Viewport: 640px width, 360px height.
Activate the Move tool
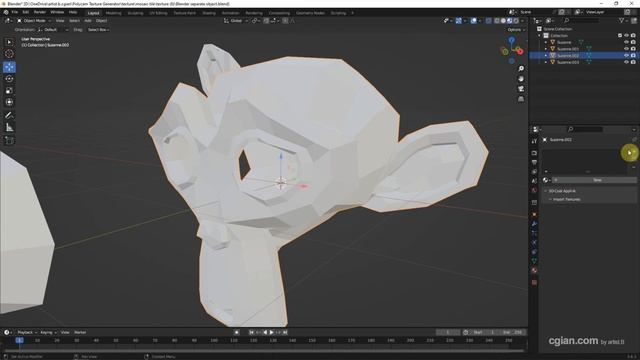(x=9, y=67)
